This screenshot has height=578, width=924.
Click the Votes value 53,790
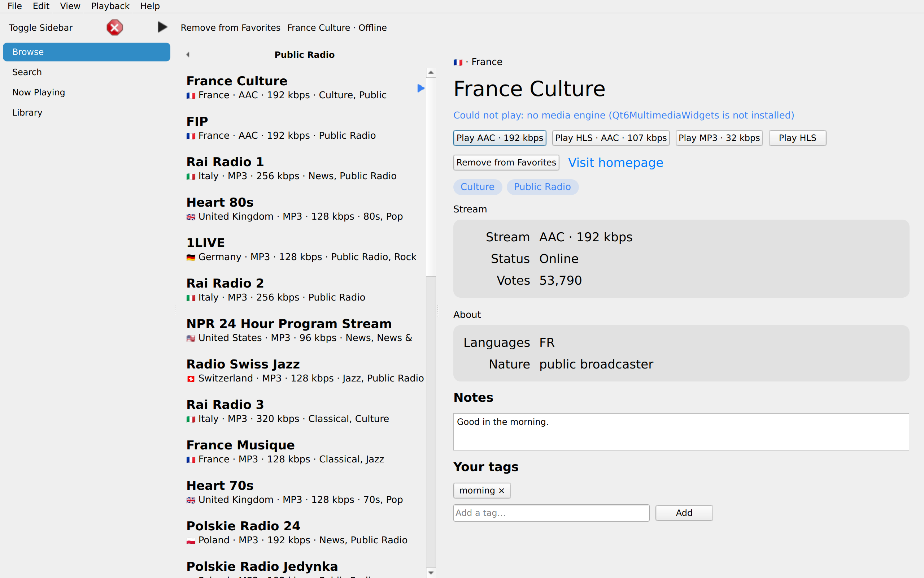click(561, 281)
